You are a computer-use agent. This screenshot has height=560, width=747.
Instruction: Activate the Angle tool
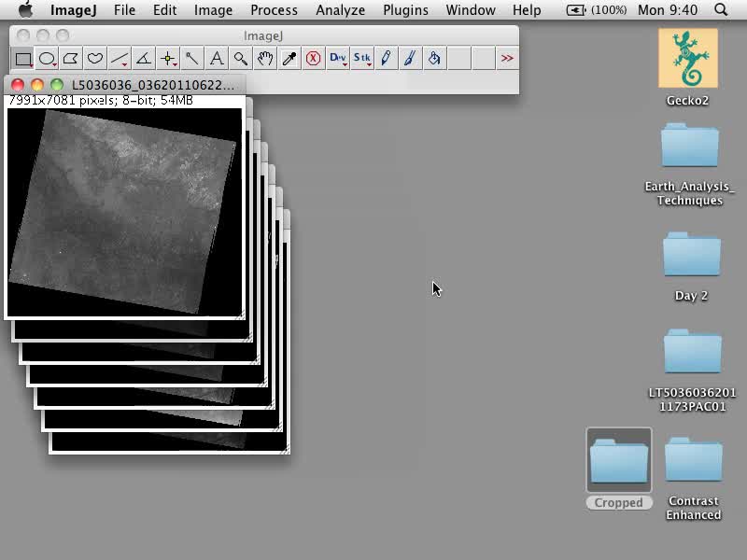click(144, 59)
